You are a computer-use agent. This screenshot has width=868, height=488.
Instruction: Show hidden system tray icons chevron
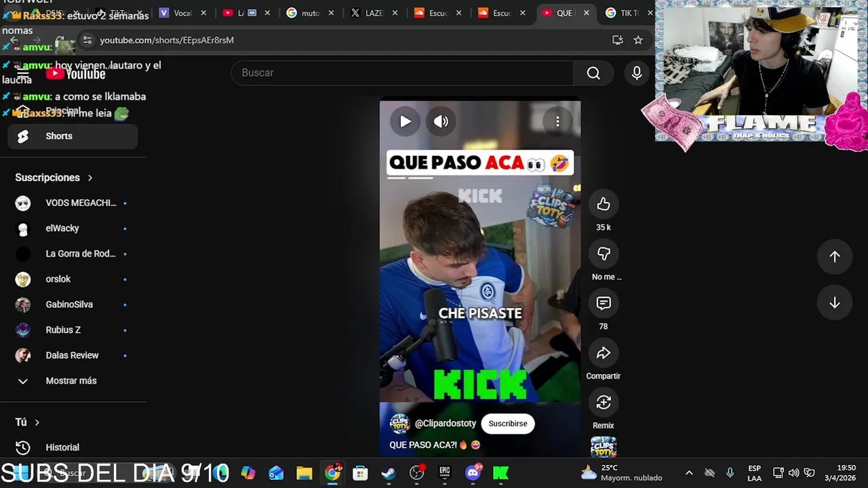689,473
